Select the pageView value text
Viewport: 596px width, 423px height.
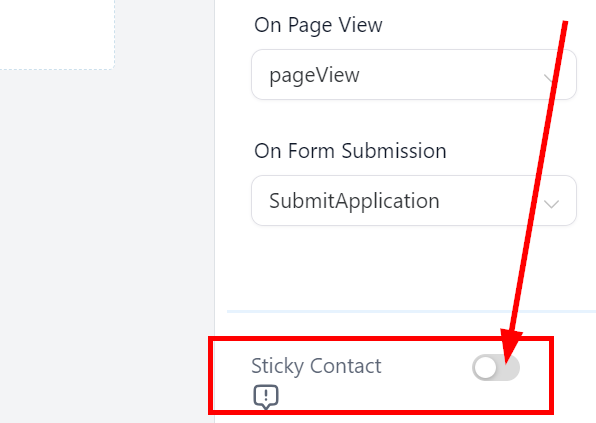click(314, 75)
